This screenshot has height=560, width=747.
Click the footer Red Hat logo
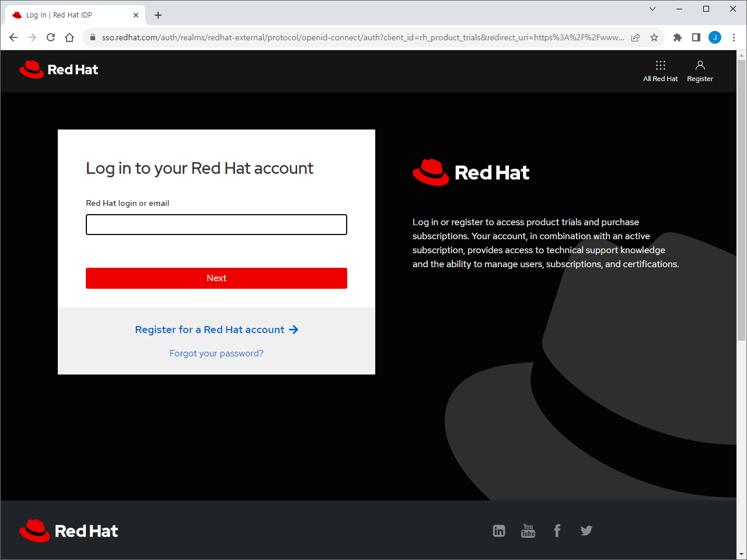click(69, 531)
